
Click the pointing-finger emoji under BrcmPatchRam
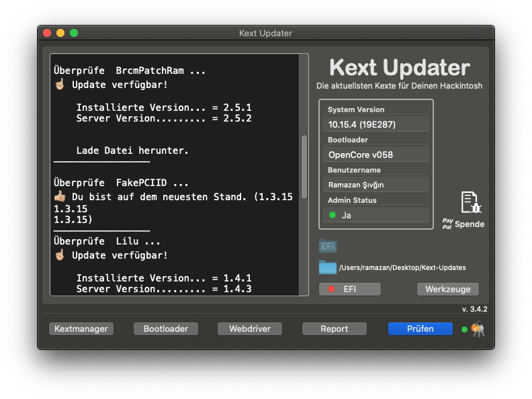pyautogui.click(x=60, y=84)
